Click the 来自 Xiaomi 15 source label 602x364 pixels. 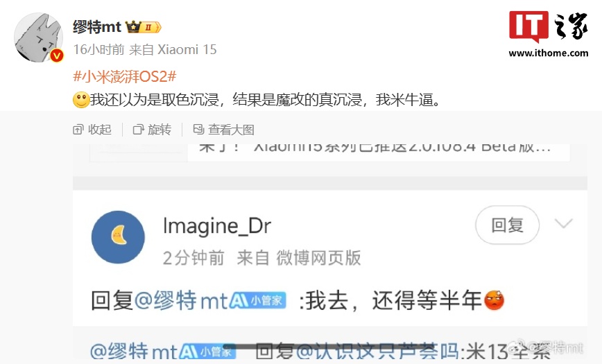point(173,49)
